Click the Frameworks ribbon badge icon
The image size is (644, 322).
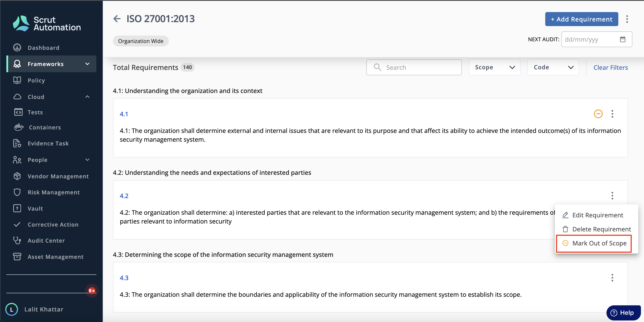tap(17, 64)
